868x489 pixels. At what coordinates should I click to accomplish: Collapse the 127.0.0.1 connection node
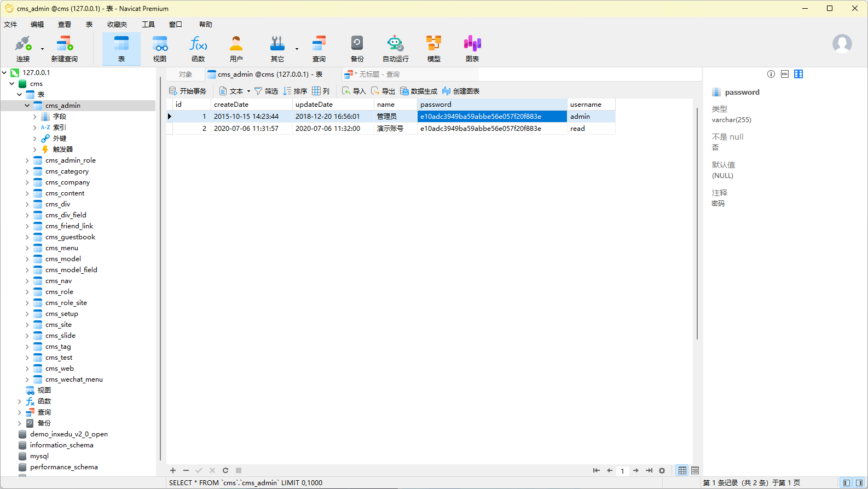[x=4, y=72]
